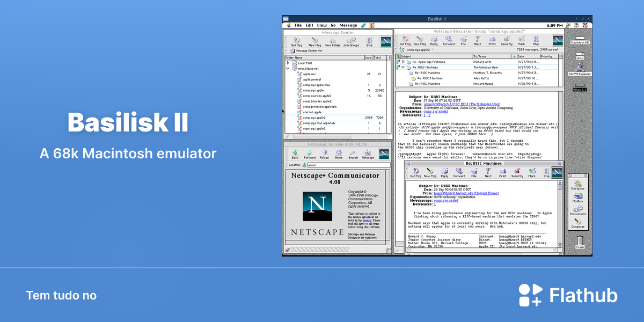
Task: Click Forward in Discussion Group window toolbar
Action: pos(448,41)
